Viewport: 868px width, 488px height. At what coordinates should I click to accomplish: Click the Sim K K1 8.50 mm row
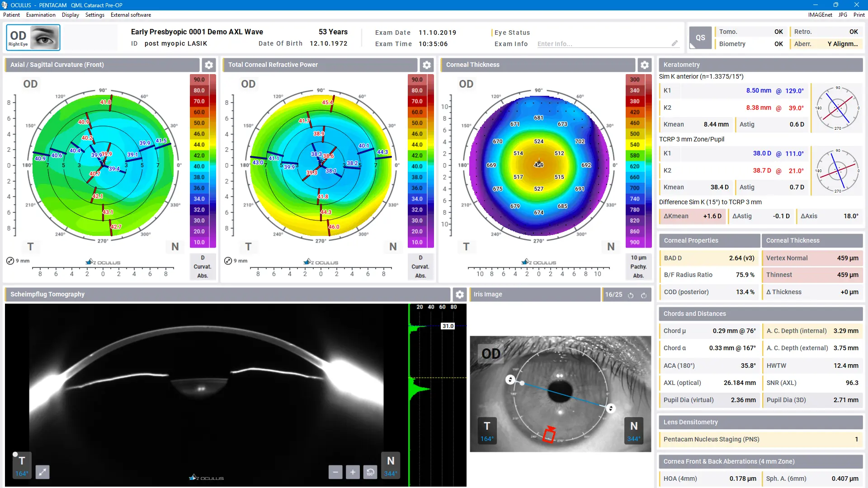point(734,90)
